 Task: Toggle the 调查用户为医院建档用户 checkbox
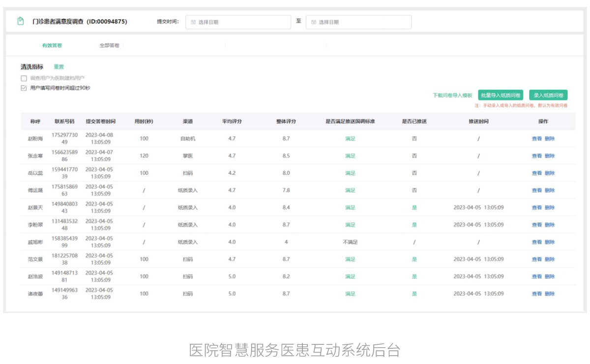pos(24,78)
